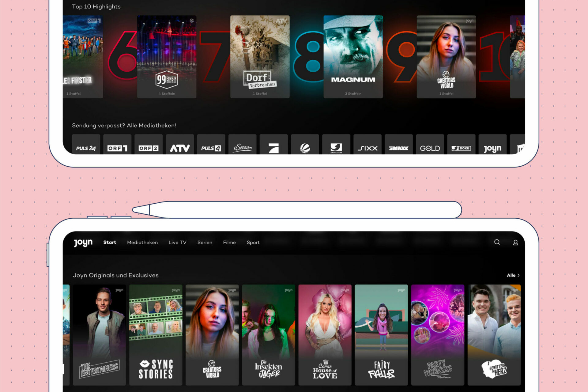The height and width of the screenshot is (392, 588).
Task: Switch to the Start tab
Action: (x=110, y=242)
